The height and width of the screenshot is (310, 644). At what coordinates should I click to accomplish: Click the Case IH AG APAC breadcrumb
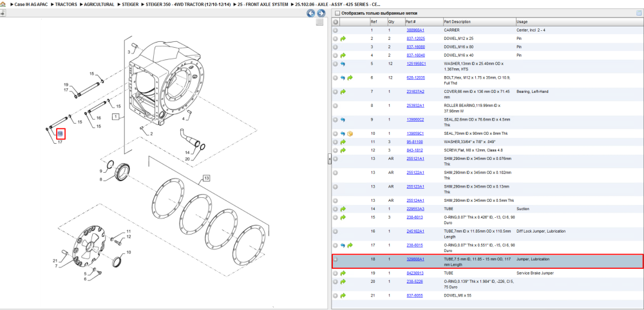point(30,4)
